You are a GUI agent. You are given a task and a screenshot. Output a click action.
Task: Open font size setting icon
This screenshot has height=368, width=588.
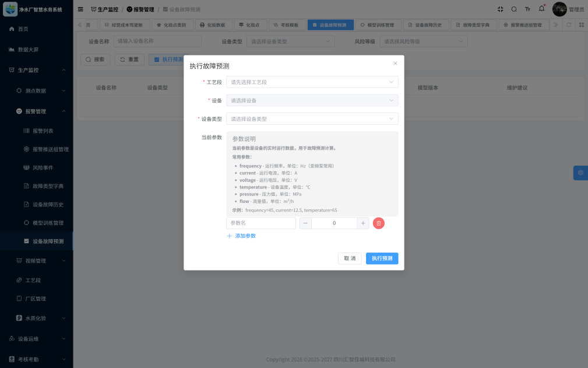527,9
